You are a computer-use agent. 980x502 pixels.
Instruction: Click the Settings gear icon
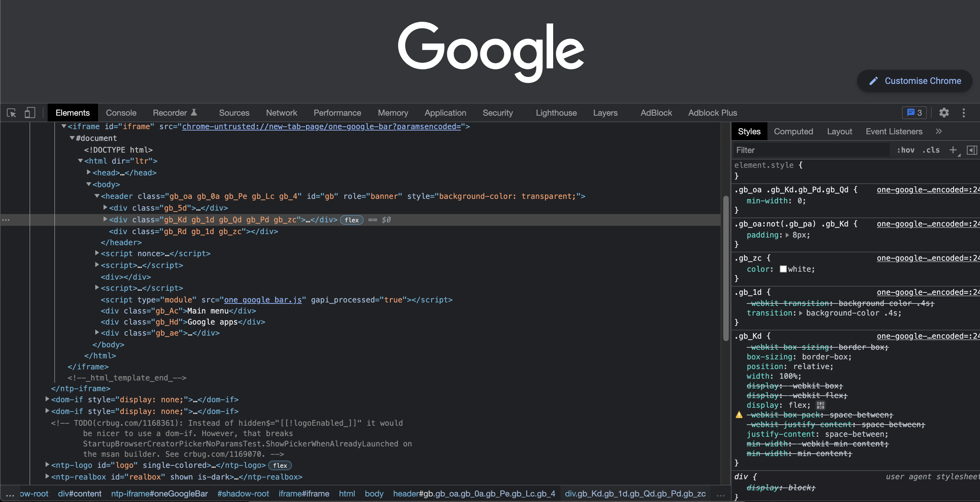coord(944,113)
